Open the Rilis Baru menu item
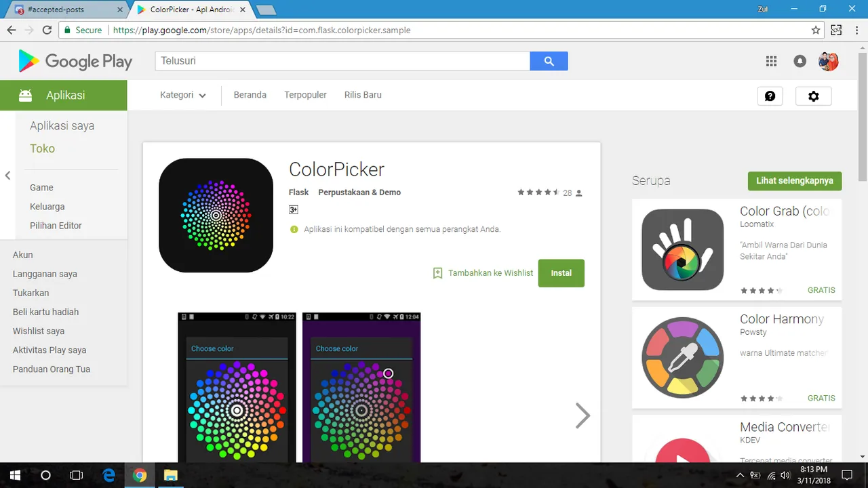This screenshot has height=488, width=868. (x=363, y=95)
